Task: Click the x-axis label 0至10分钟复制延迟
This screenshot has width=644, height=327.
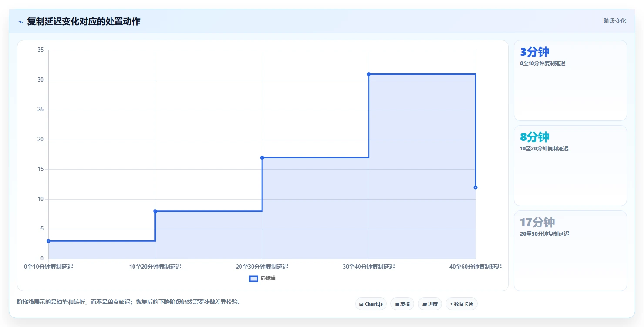Action: (48, 267)
